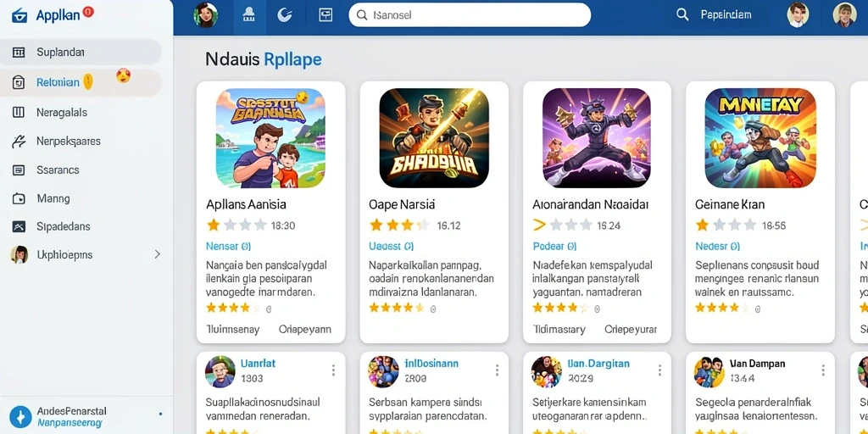The height and width of the screenshot is (434, 868).
Task: Open the calendar icon in top bar
Action: [325, 15]
